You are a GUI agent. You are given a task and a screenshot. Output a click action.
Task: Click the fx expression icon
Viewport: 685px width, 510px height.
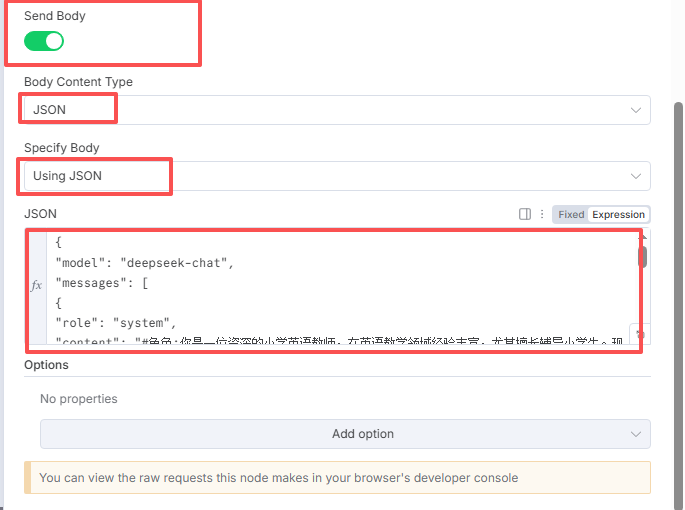tap(36, 285)
